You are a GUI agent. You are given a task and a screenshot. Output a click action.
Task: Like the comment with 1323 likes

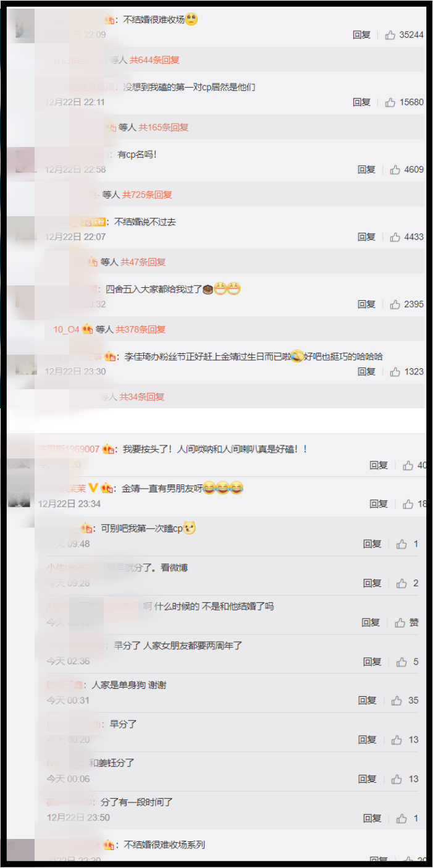point(395,372)
